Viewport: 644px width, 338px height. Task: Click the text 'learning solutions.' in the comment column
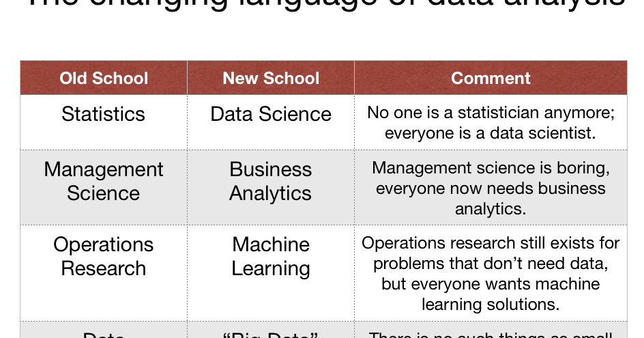[491, 304]
